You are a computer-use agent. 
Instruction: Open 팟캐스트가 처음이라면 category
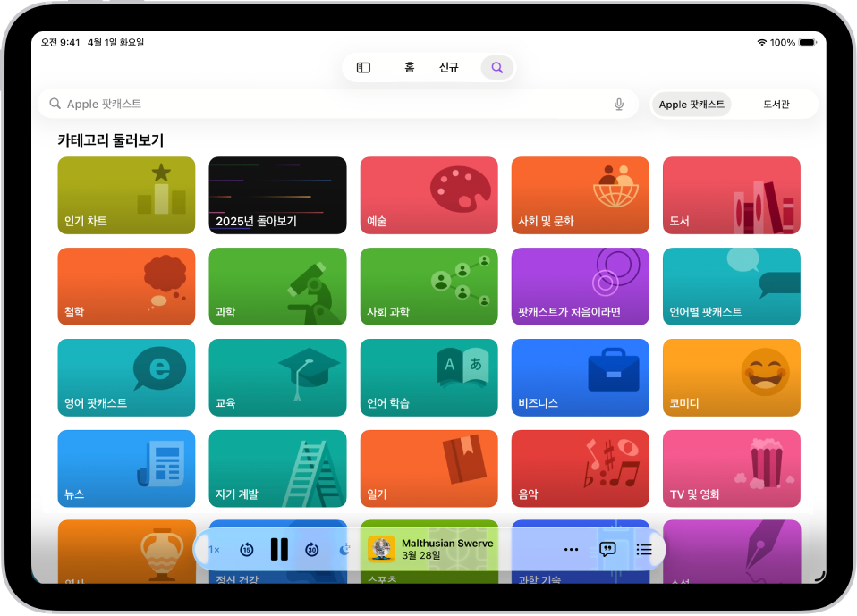(580, 287)
